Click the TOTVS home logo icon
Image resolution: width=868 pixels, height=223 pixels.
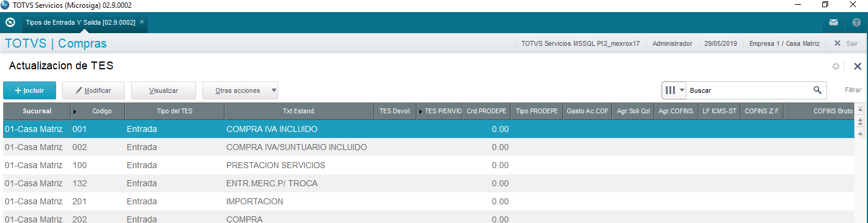tap(10, 23)
